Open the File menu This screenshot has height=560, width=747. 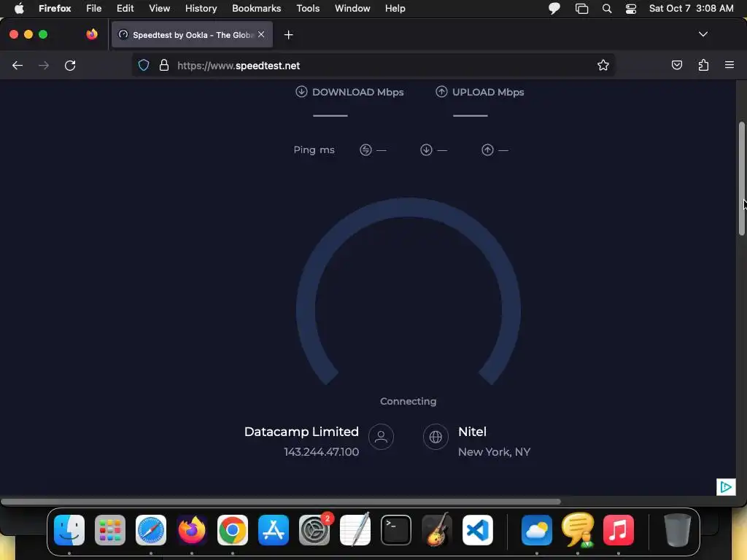pyautogui.click(x=93, y=8)
